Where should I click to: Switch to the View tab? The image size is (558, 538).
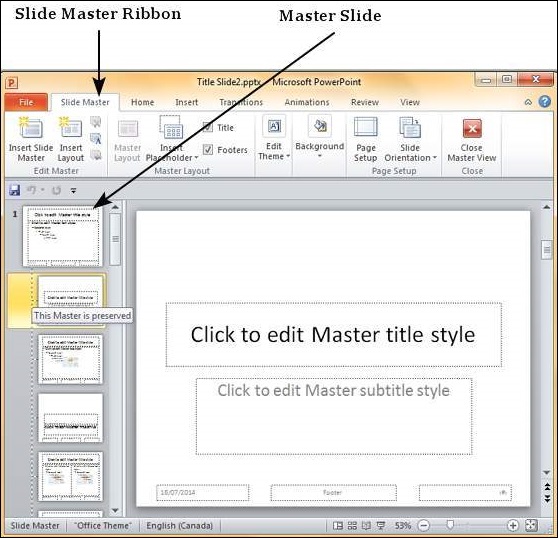click(x=410, y=102)
